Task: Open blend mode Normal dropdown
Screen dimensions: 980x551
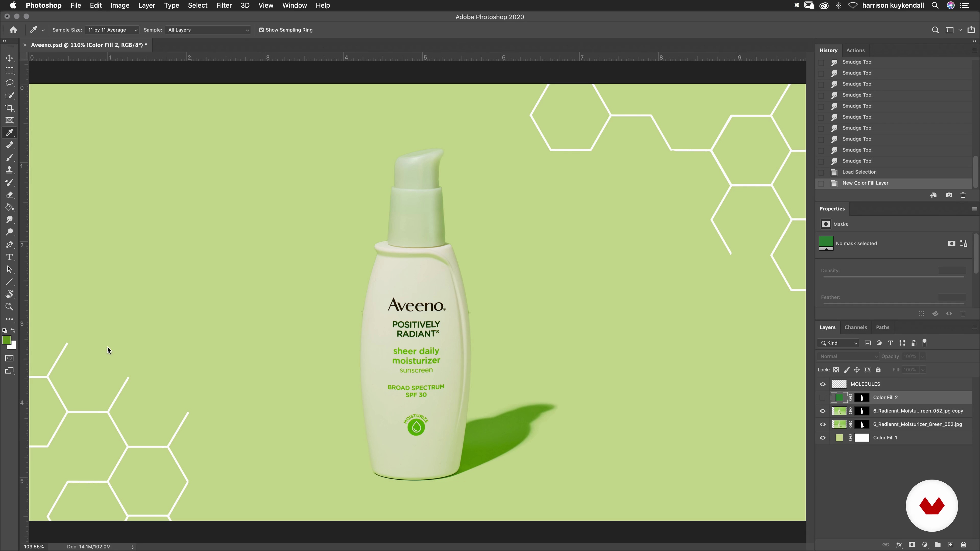Action: point(848,356)
